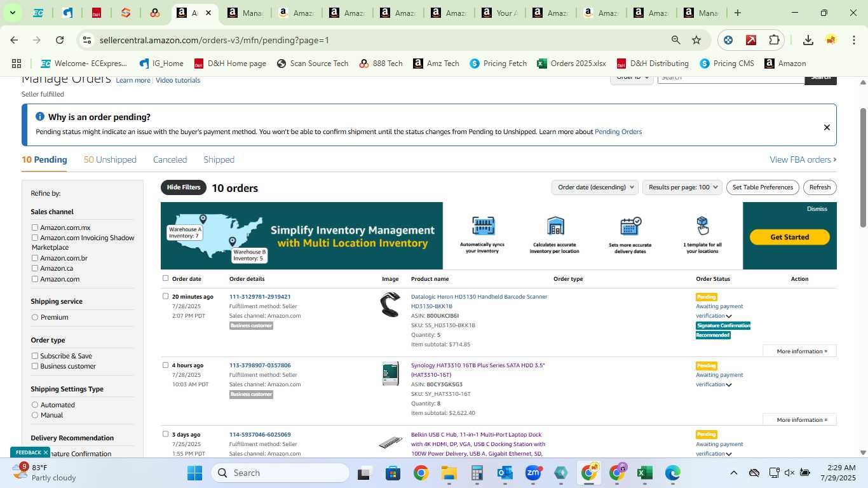Click the info icon in pending banner
Image resolution: width=868 pixels, height=488 pixels.
tap(40, 117)
